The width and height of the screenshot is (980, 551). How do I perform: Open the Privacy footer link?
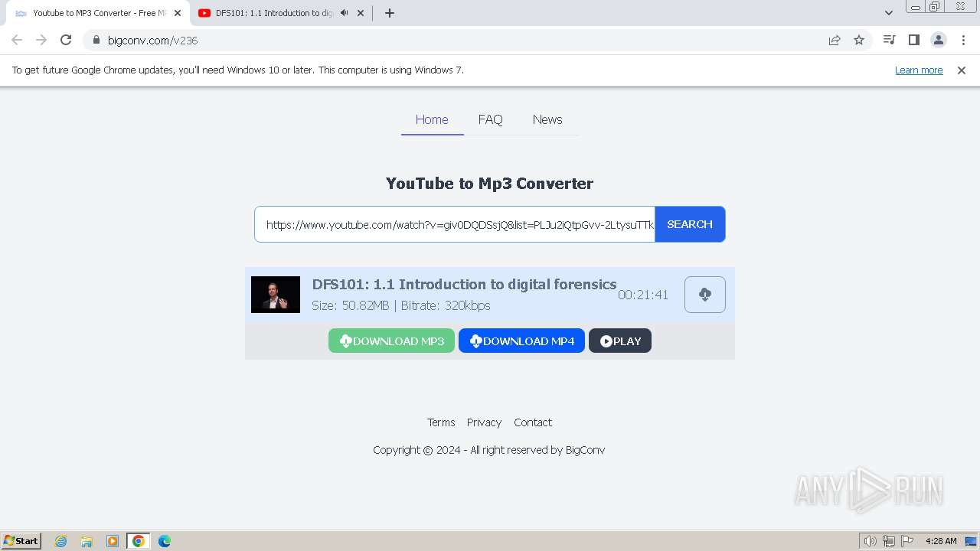tap(484, 422)
